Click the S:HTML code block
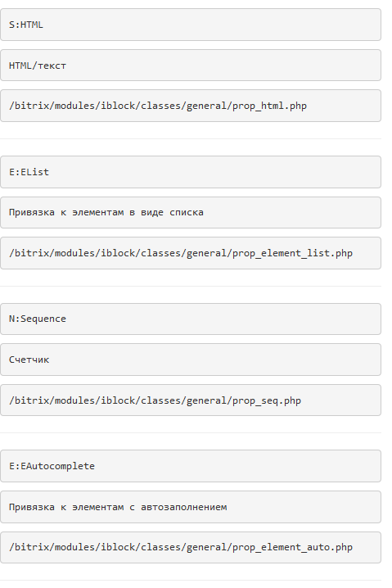 click(191, 25)
